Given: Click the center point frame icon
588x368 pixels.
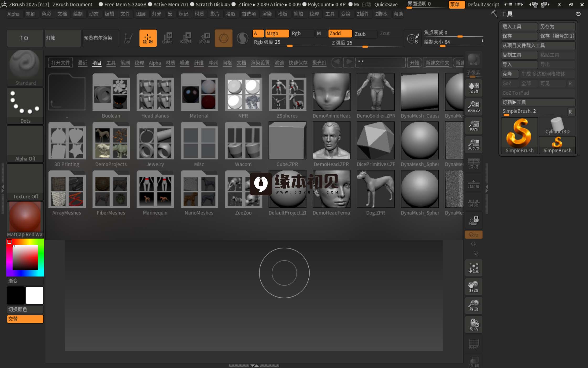Looking at the screenshot, I should 474,268.
